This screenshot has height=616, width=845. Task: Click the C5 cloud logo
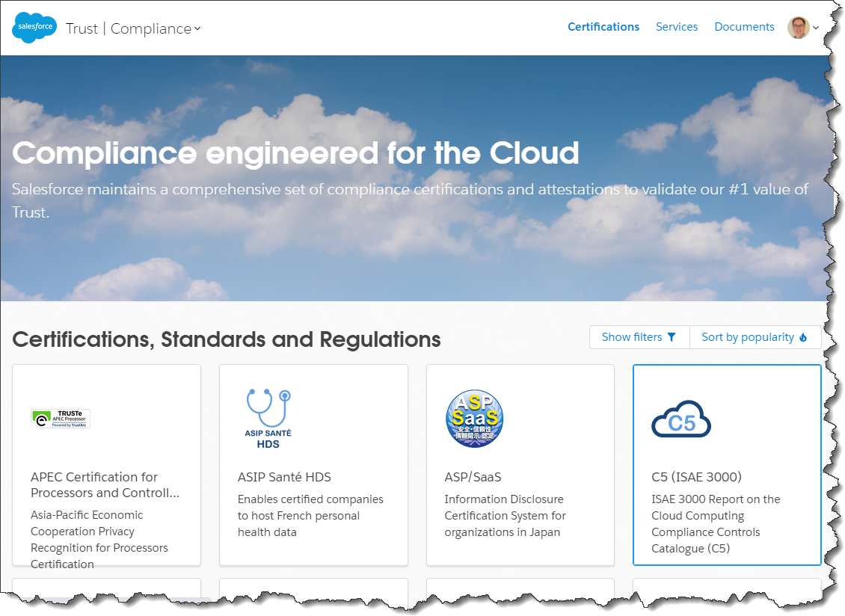681,419
